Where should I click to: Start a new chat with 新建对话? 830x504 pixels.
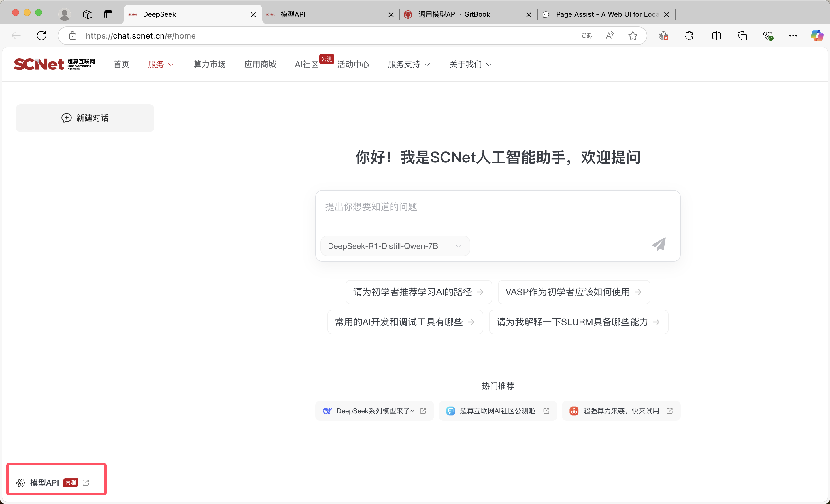pyautogui.click(x=85, y=118)
